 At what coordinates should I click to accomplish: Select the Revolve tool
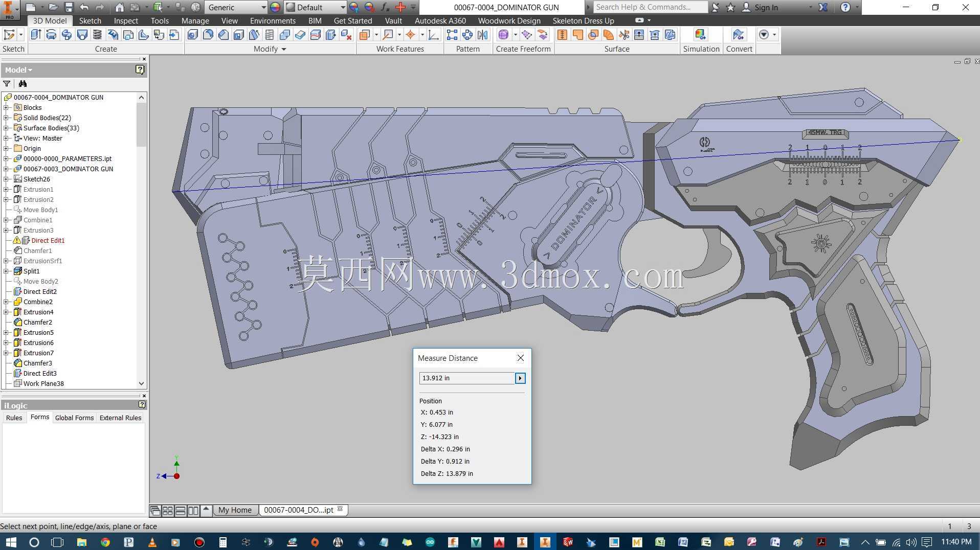click(x=51, y=35)
